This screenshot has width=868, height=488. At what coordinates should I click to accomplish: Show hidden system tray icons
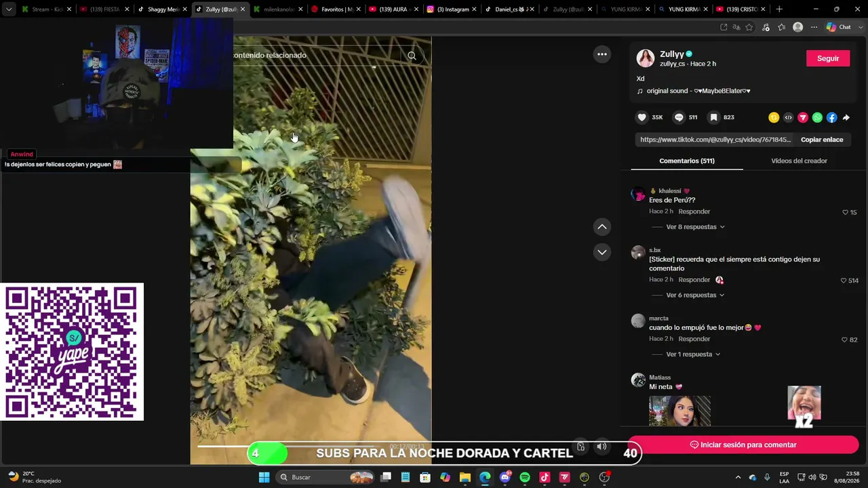click(738, 477)
